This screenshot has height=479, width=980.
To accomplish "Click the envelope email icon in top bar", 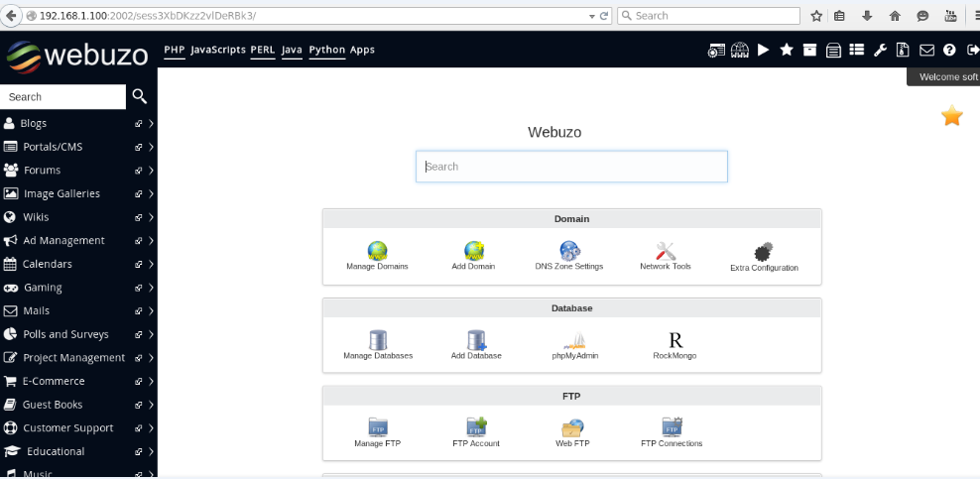I will [x=926, y=50].
